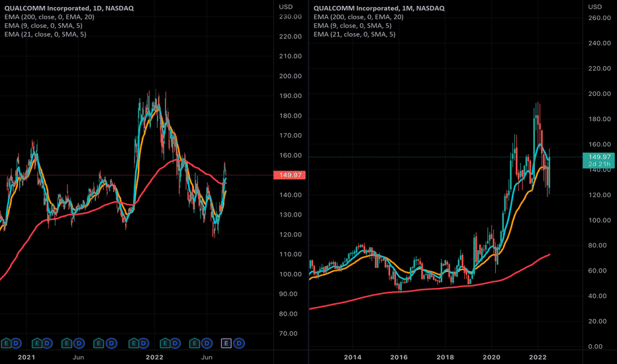Viewport: 617px width, 364px height.
Task: Click the 230.00 level on daily price axis
Action: (x=291, y=17)
